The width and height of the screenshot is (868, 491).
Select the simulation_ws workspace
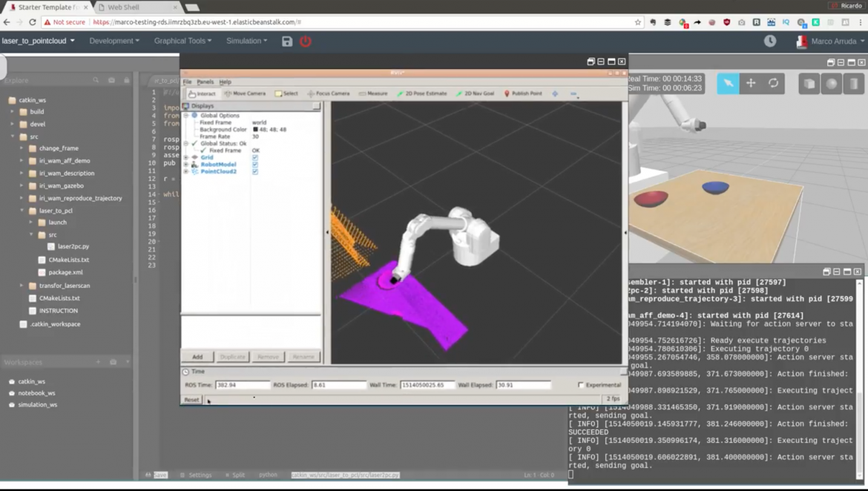pos(37,405)
